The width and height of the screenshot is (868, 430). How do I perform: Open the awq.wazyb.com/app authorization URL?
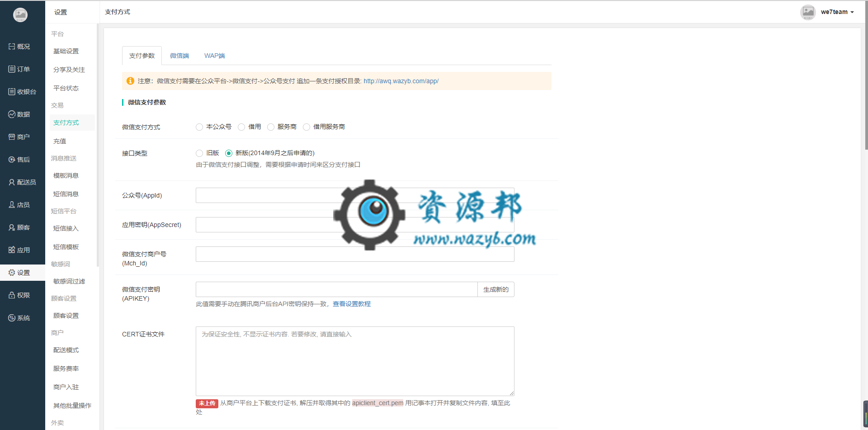[x=401, y=81]
